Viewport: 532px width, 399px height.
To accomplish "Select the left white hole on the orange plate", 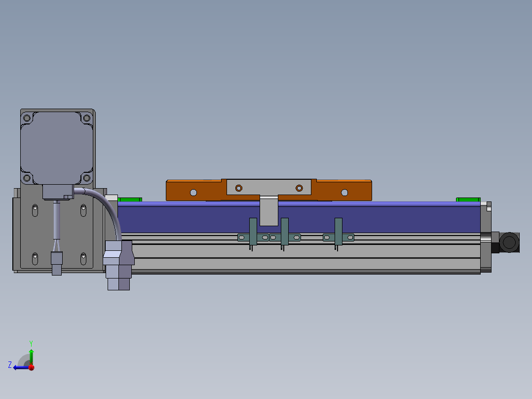I will 193,193.
